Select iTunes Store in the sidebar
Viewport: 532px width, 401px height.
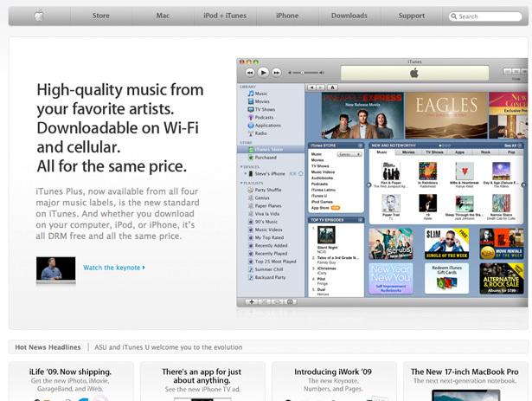tap(271, 150)
